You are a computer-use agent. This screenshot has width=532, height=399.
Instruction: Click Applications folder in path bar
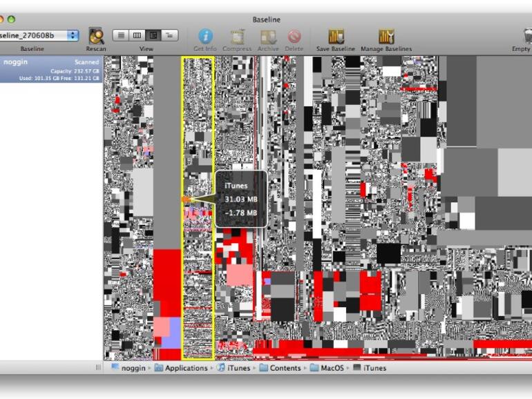(181, 368)
